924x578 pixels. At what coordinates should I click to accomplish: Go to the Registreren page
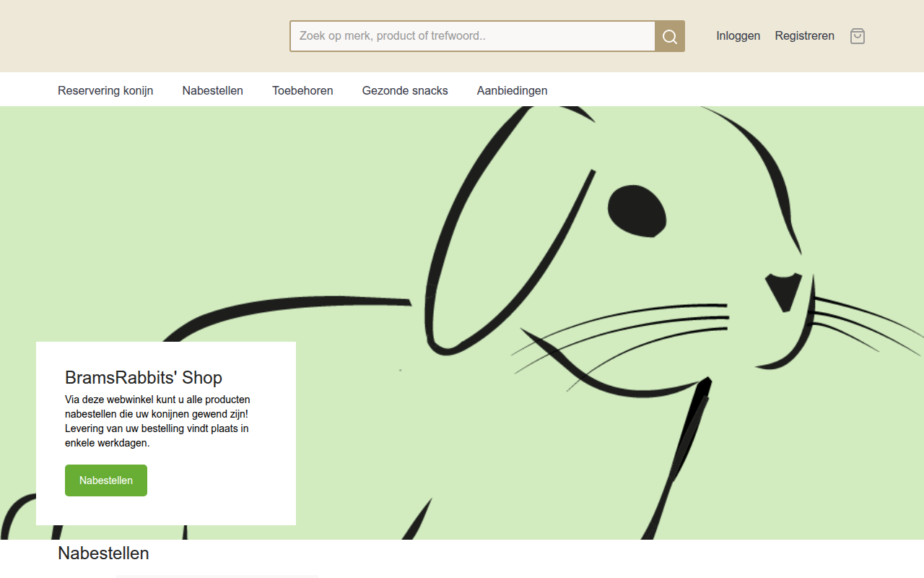coord(805,36)
